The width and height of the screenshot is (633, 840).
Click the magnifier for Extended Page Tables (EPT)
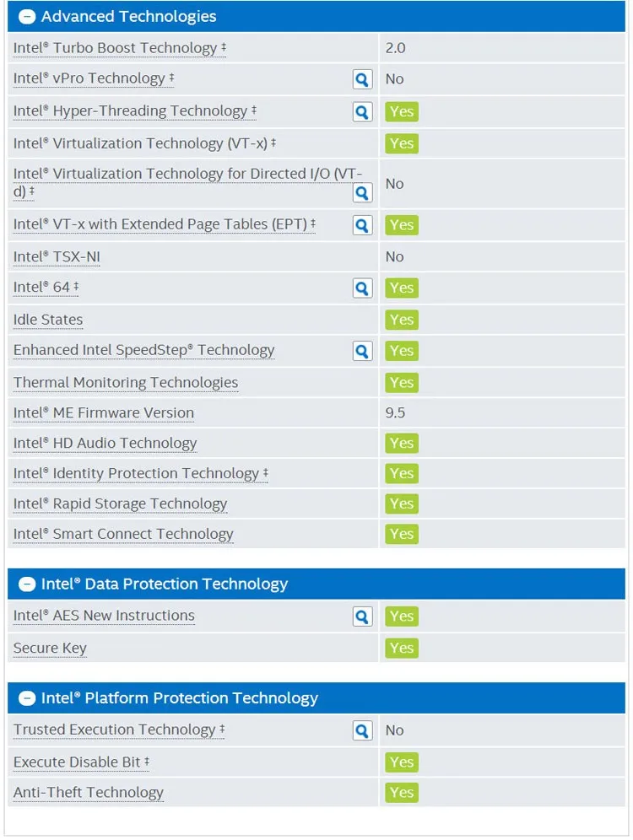(362, 225)
